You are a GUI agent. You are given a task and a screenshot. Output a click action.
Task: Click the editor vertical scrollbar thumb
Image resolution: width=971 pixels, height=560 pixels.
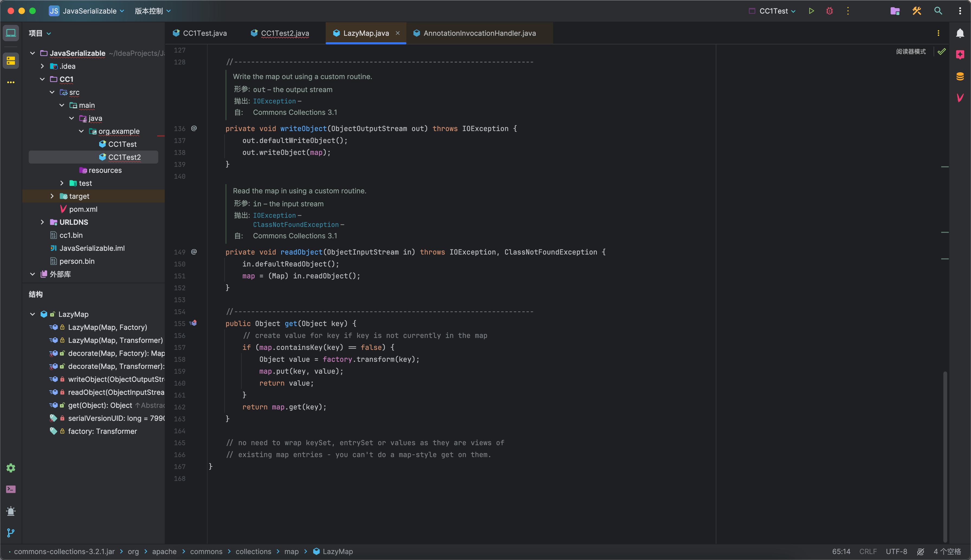coord(945,457)
